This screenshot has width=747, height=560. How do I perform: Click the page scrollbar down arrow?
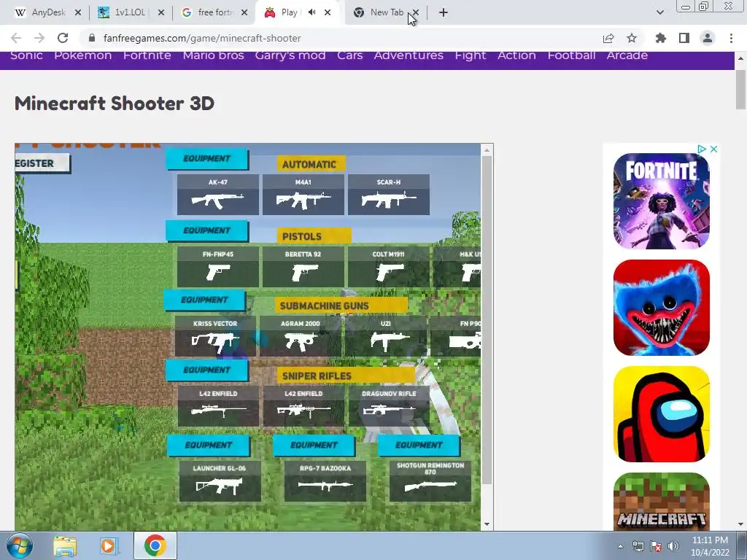tap(740, 524)
